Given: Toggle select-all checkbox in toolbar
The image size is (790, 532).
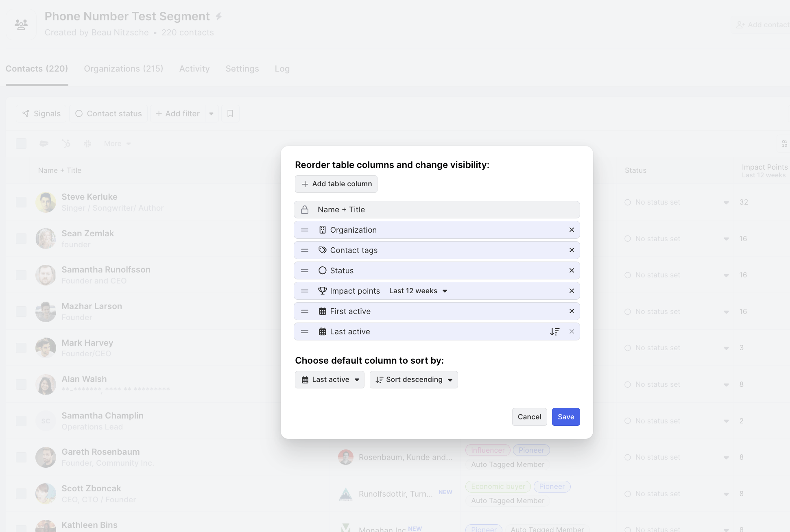Looking at the screenshot, I should coord(21,144).
